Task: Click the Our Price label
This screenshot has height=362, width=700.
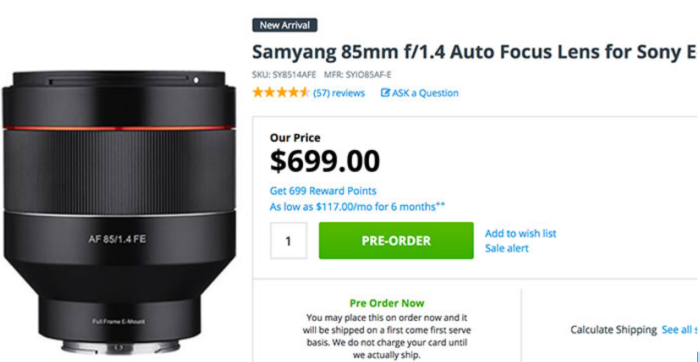Action: 295,138
